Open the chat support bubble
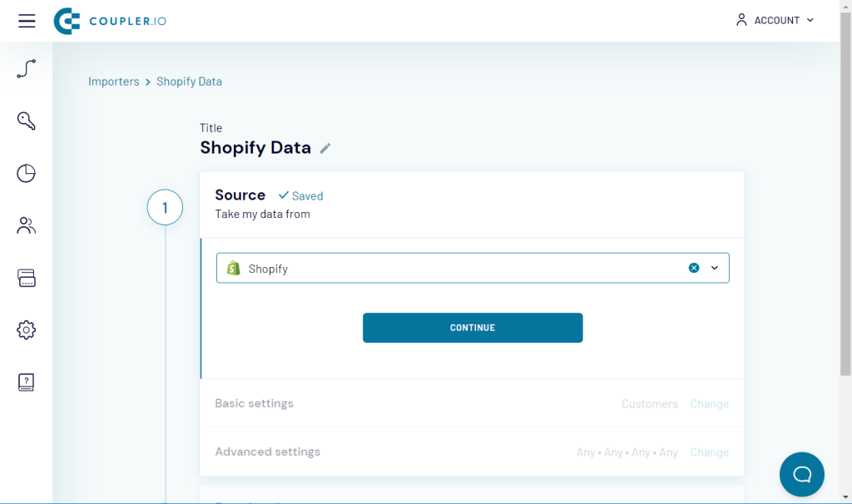The image size is (852, 504). [801, 474]
